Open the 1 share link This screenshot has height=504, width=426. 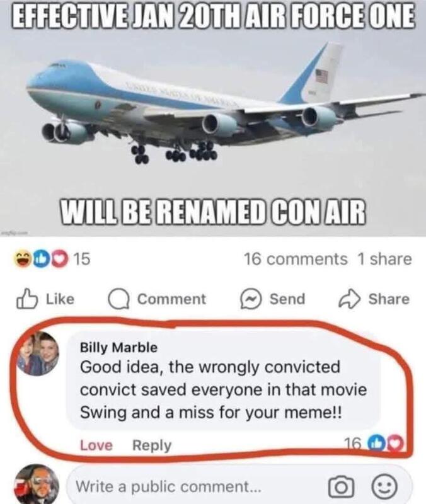[384, 259]
